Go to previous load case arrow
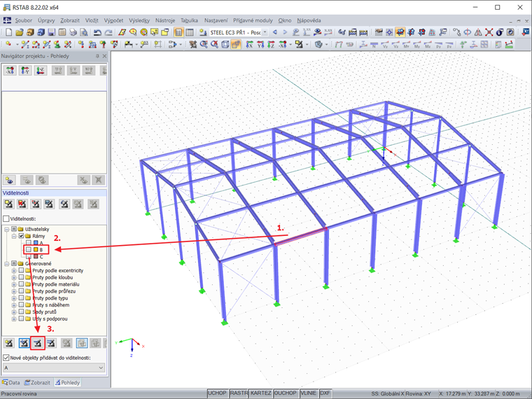Screen dimensions: 532x399 pos(275,32)
